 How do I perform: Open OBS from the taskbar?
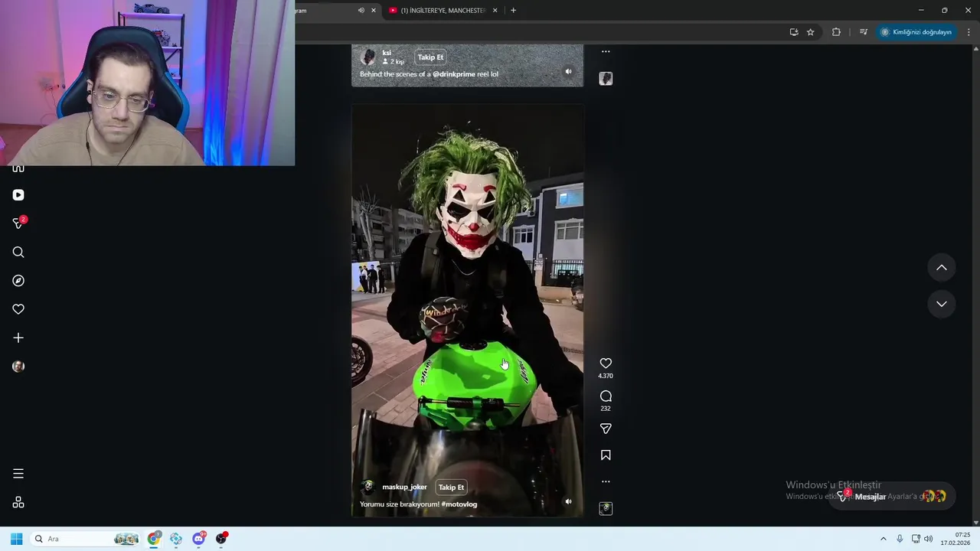221,539
